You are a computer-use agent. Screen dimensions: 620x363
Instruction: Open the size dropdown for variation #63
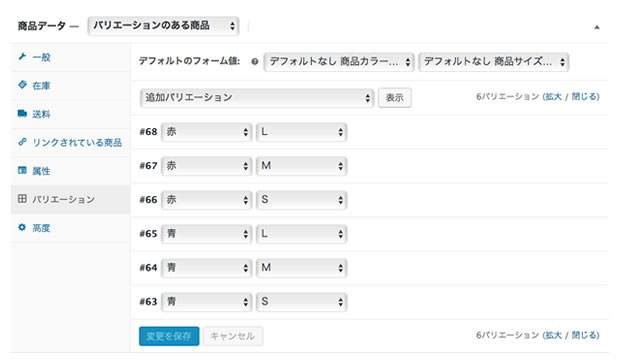click(x=301, y=302)
